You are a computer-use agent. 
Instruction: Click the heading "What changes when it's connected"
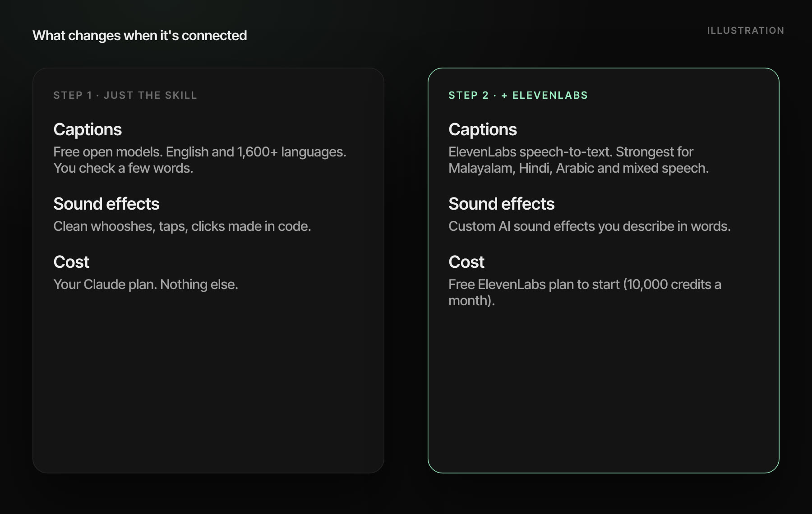(140, 36)
